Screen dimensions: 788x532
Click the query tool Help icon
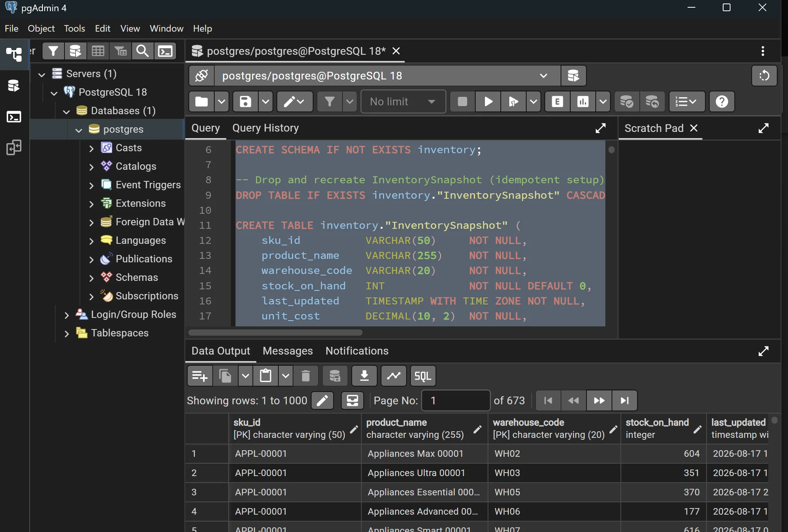point(722,102)
